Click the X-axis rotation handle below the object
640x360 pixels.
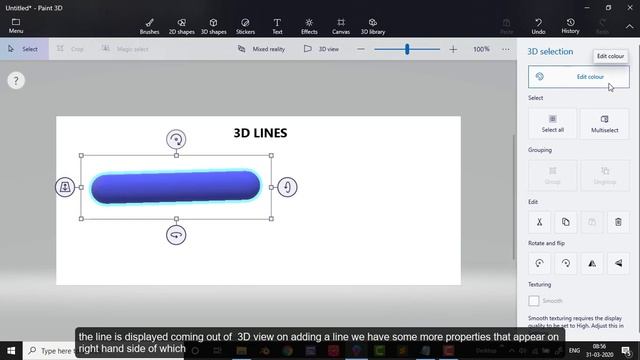(x=176, y=235)
